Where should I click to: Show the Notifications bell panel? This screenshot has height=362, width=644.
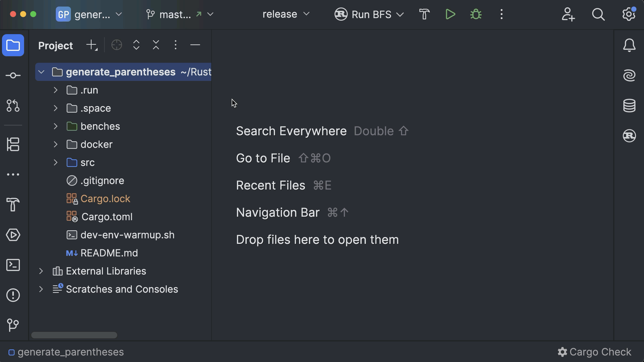coord(629,45)
